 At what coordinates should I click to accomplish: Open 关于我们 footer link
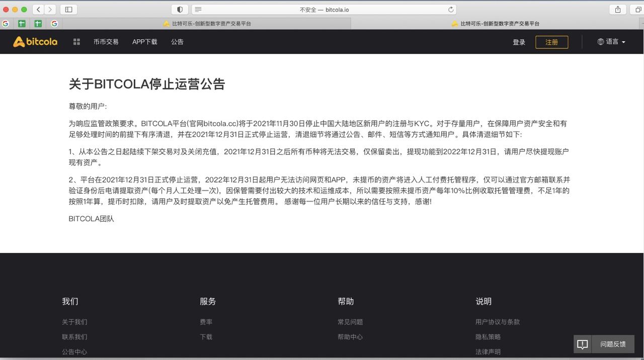[74, 322]
